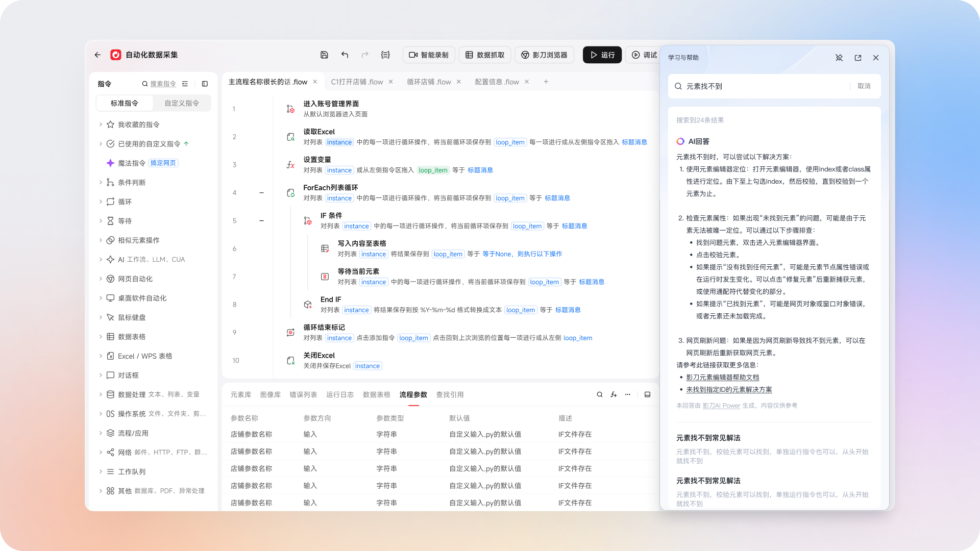Expand the 条件判断 instruction group
The image size is (980, 551).
point(101,183)
